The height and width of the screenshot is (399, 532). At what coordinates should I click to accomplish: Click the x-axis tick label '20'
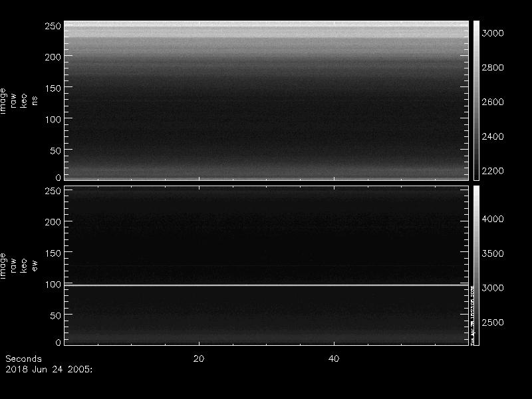pyautogui.click(x=199, y=358)
